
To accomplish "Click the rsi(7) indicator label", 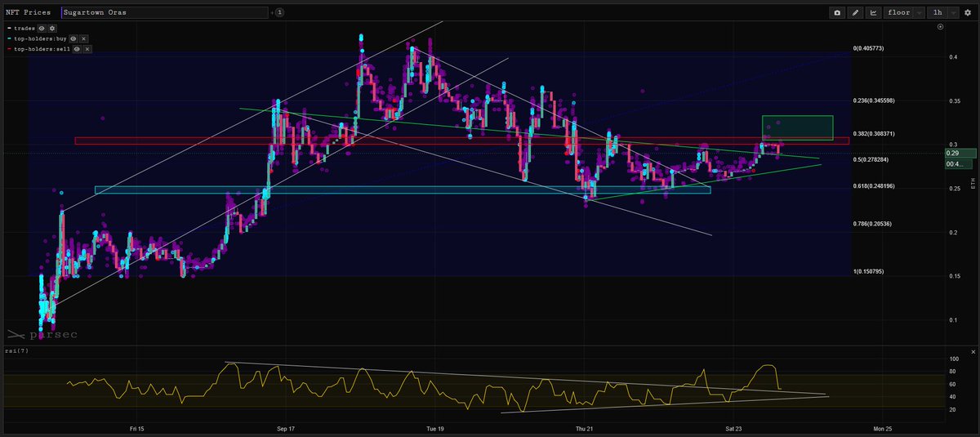I will pyautogui.click(x=16, y=350).
